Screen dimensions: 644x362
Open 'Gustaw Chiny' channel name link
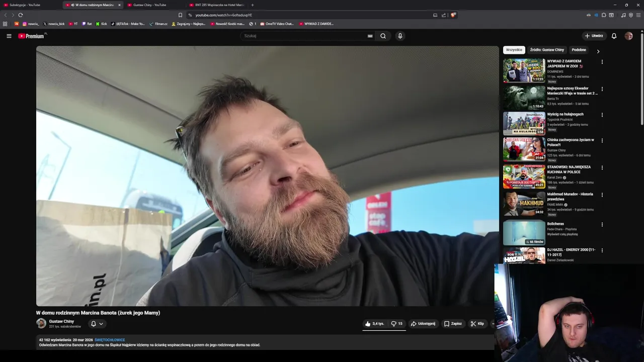coord(61,321)
